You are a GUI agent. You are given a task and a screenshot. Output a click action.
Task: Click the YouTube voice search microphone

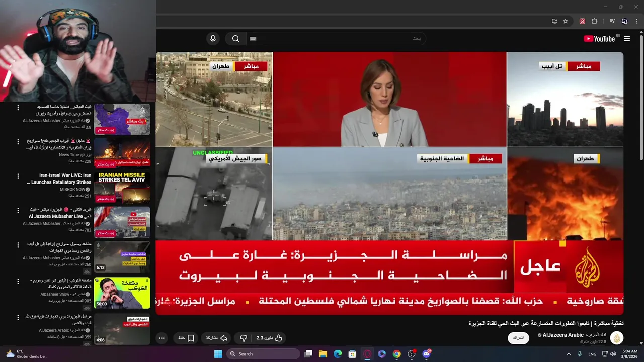pos(213,39)
